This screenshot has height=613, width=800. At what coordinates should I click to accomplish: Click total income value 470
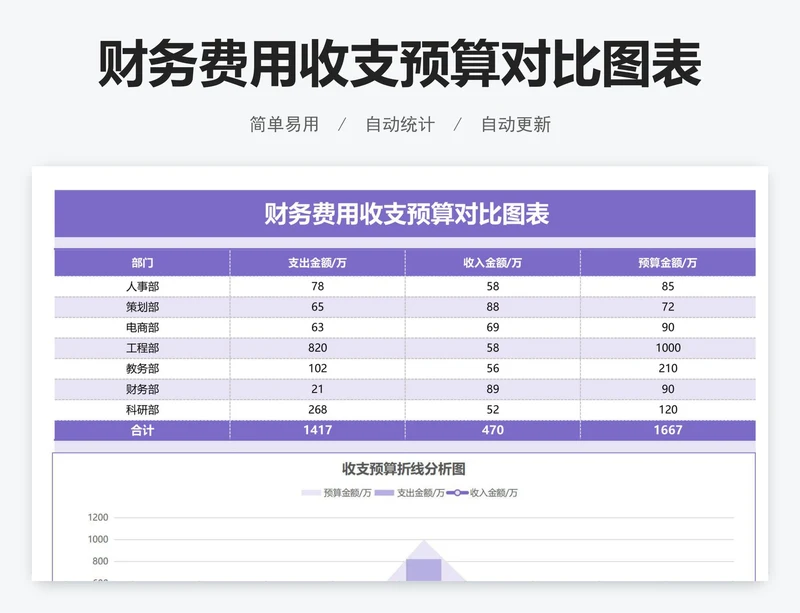[492, 430]
